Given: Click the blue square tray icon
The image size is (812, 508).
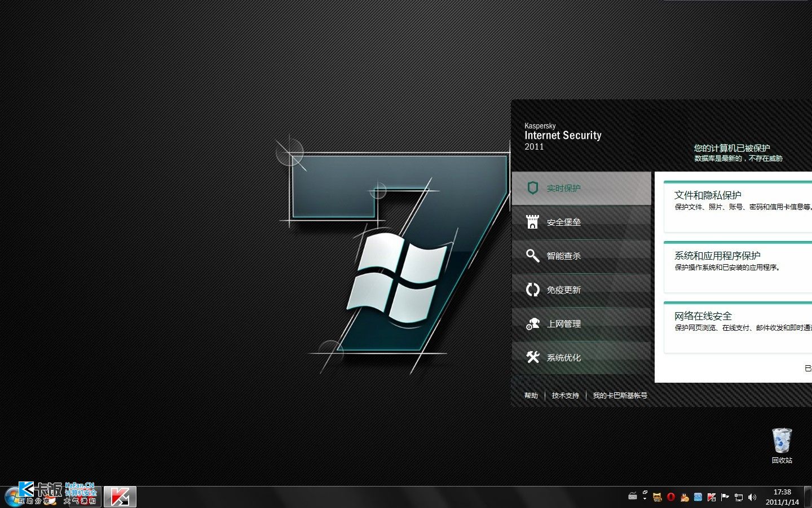Looking at the screenshot, I should pyautogui.click(x=698, y=497).
